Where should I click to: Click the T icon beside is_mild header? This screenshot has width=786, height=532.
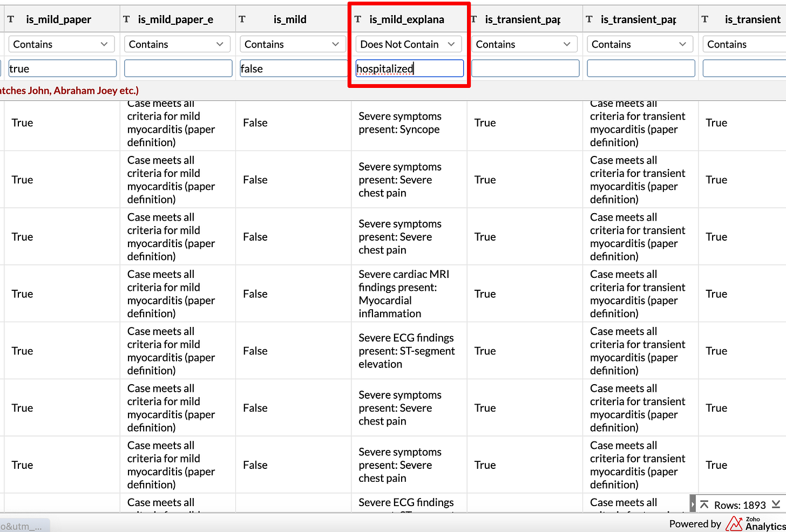coord(242,19)
